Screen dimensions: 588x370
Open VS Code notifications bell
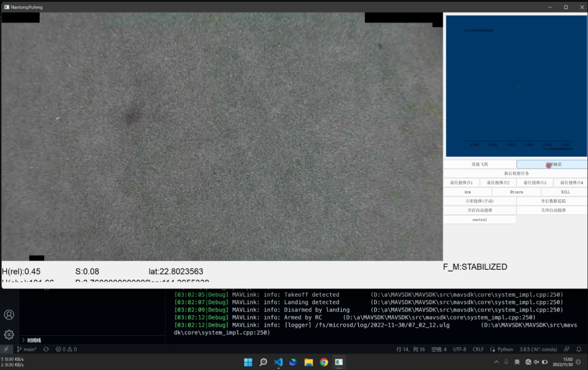click(579, 349)
